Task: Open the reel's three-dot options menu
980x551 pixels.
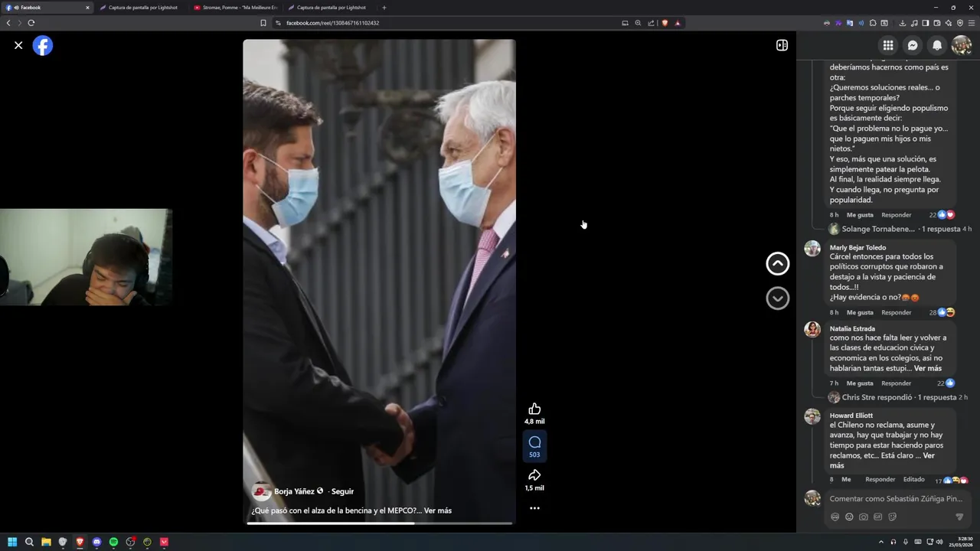Action: [534, 508]
